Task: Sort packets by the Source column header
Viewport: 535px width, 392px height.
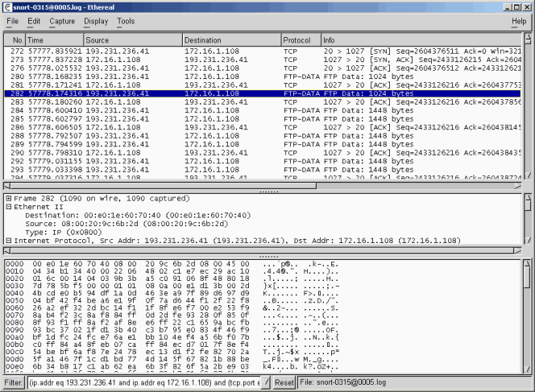Action: pyautogui.click(x=133, y=39)
